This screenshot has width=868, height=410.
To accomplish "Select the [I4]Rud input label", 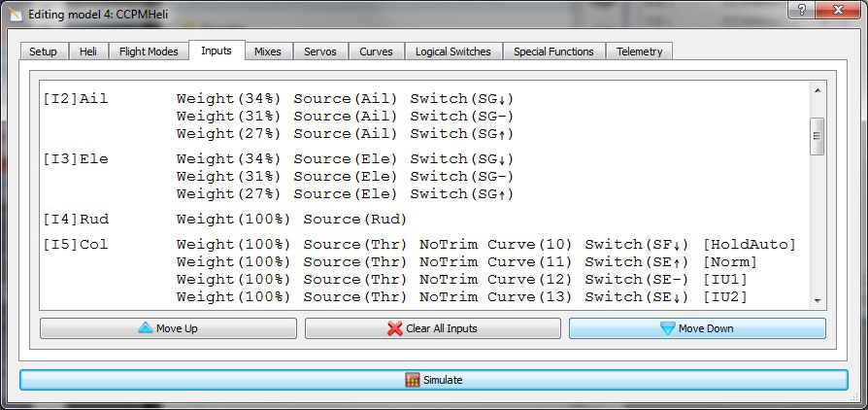I will [x=76, y=220].
